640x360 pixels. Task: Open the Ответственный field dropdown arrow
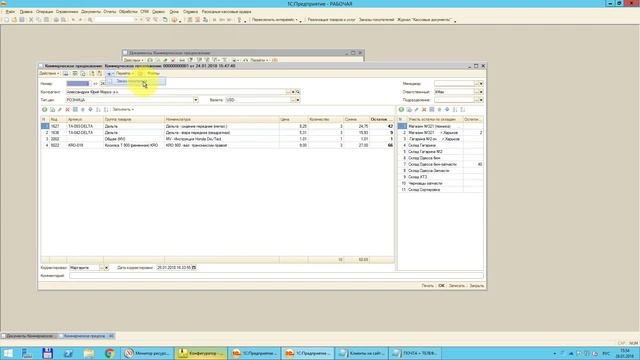tap(481, 92)
